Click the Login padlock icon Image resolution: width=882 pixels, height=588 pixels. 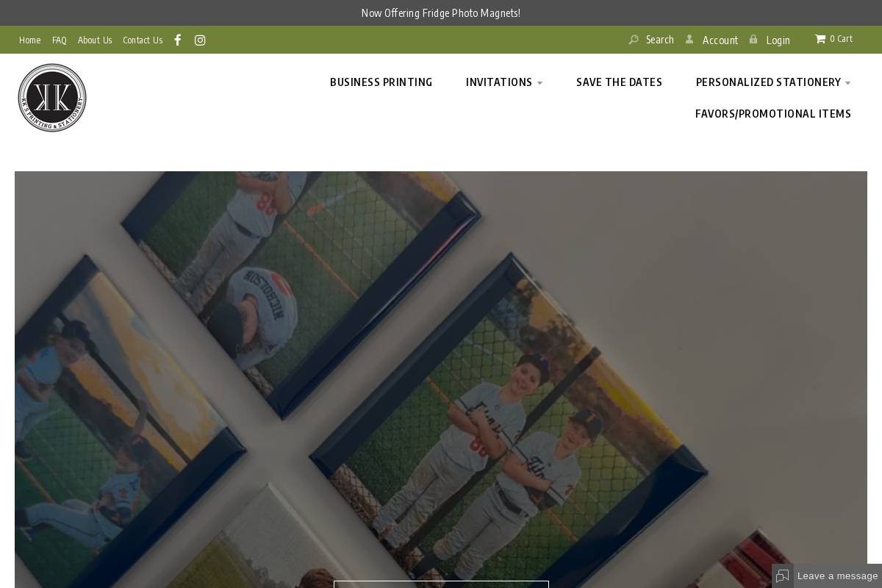point(753,40)
